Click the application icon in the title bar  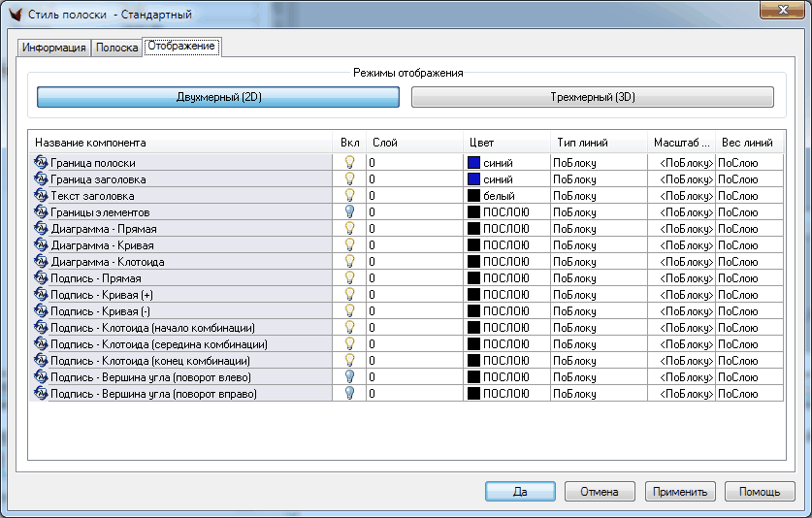(x=15, y=15)
